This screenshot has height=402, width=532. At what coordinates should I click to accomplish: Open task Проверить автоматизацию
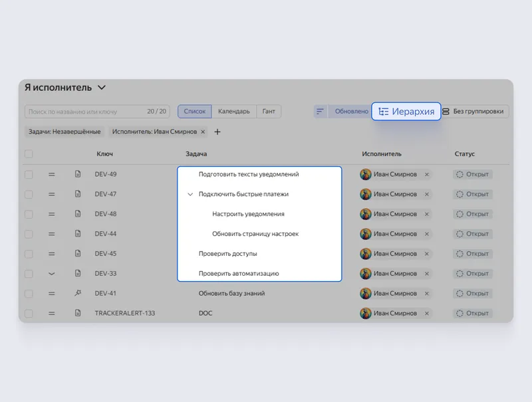point(239,274)
